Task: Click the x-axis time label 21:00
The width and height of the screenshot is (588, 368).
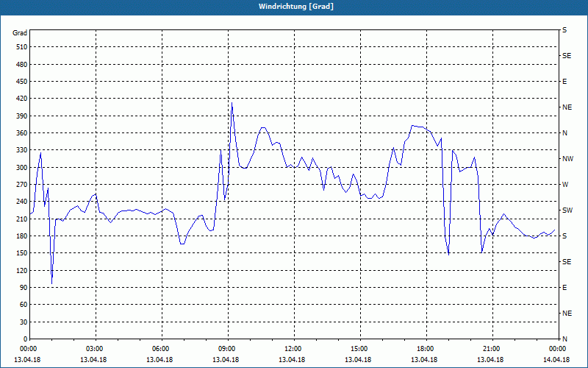Action: coord(492,348)
